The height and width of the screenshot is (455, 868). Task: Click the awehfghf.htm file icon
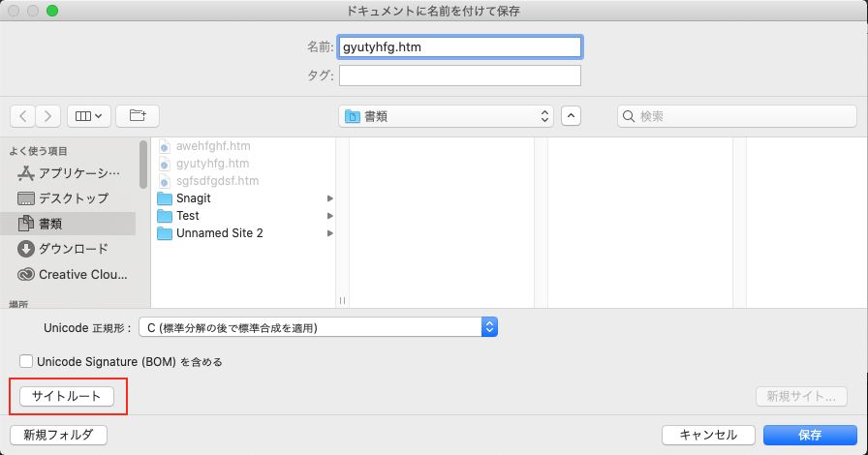coord(165,146)
